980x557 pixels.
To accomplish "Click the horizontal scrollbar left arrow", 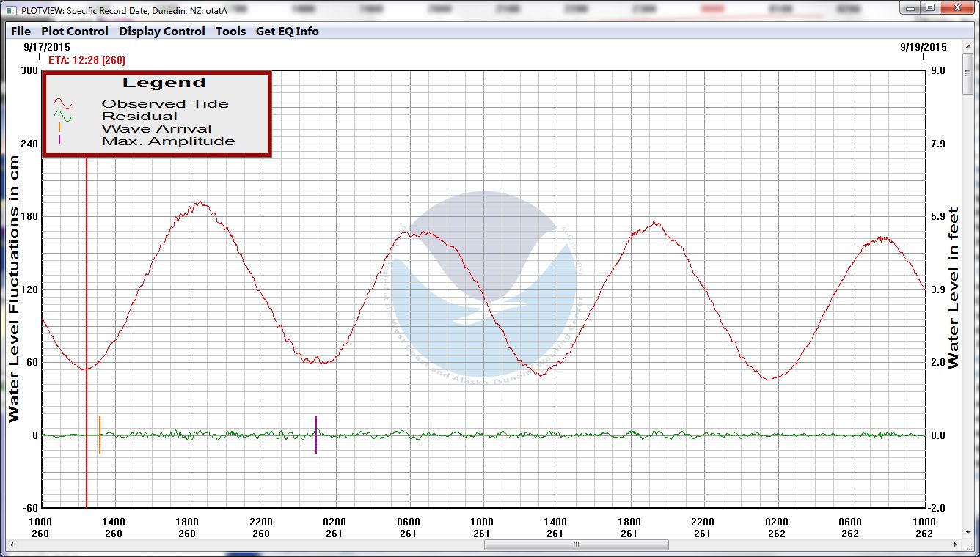I will pyautogui.click(x=12, y=545).
